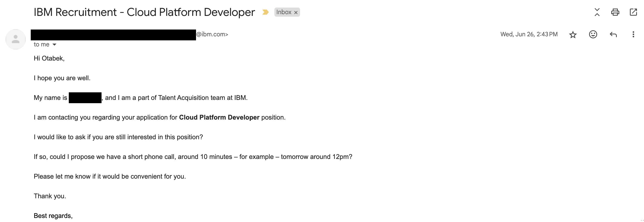Star this message
Image resolution: width=644 pixels, height=222 pixels.
click(x=573, y=35)
